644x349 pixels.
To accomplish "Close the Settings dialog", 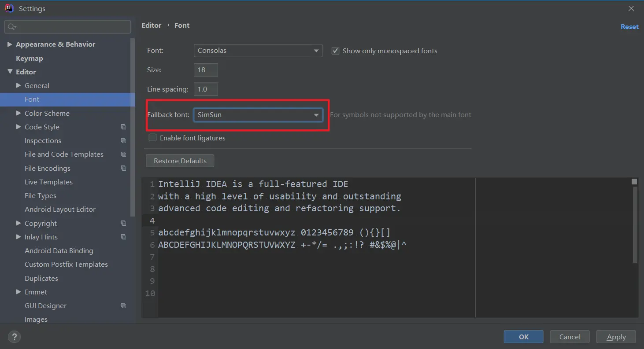I will [631, 8].
